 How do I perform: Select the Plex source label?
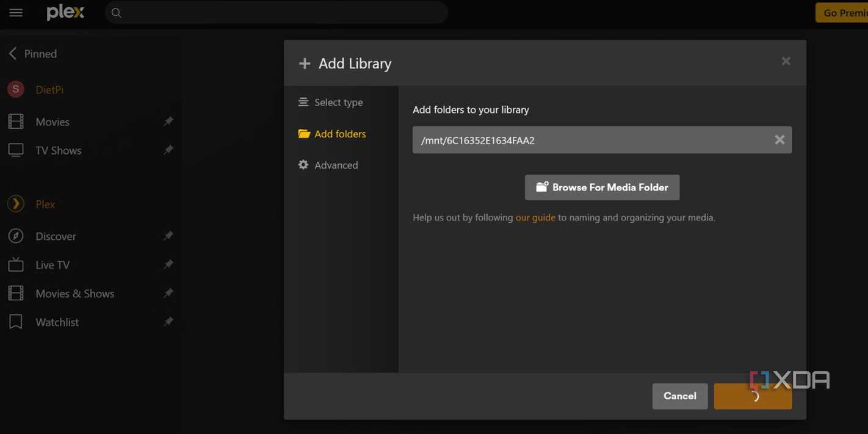click(45, 204)
